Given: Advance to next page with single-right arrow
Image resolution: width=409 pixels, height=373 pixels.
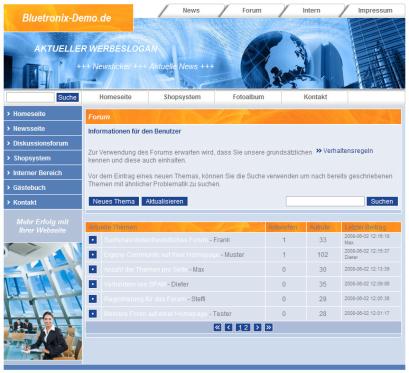Looking at the screenshot, I should click(257, 327).
